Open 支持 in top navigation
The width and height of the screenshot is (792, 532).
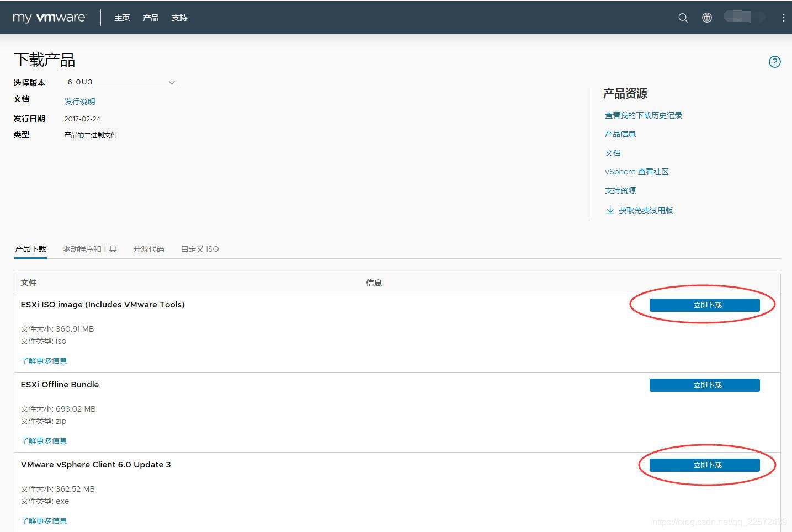tap(179, 18)
